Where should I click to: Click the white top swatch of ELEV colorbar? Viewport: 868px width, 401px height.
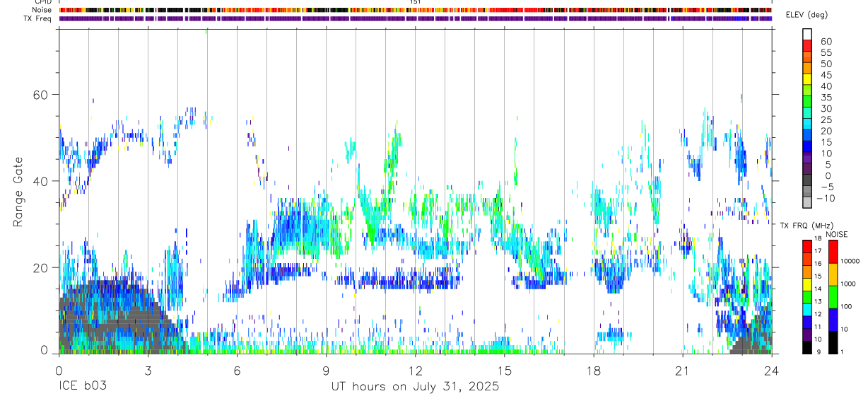807,34
